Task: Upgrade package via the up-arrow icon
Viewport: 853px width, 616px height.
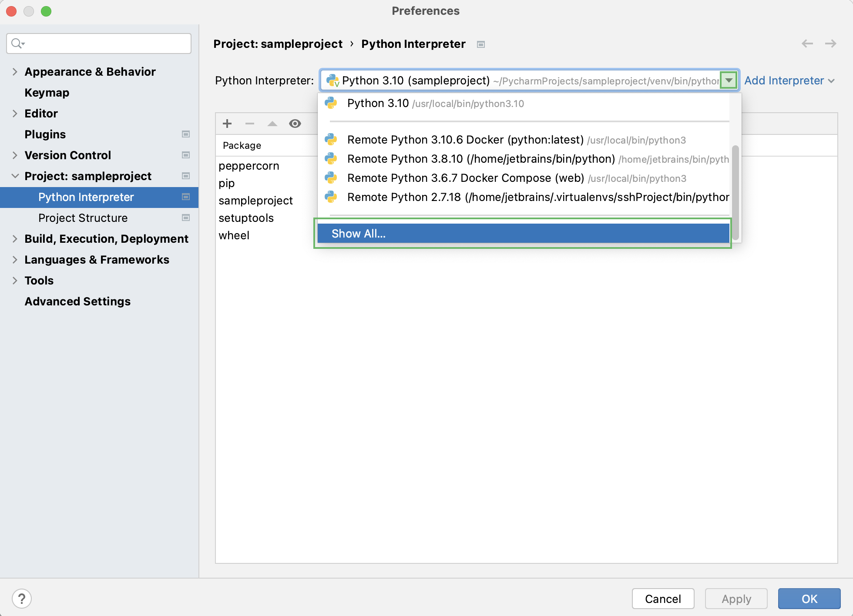Action: 272,124
